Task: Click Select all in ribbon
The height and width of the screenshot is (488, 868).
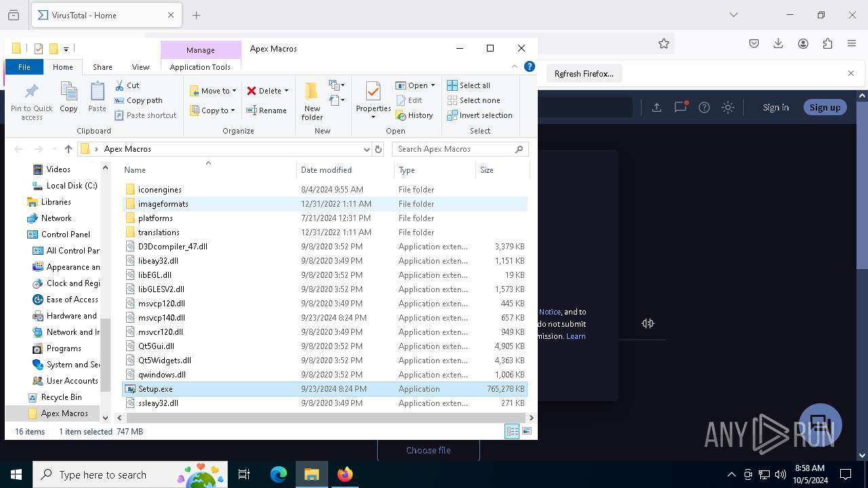Action: click(469, 85)
